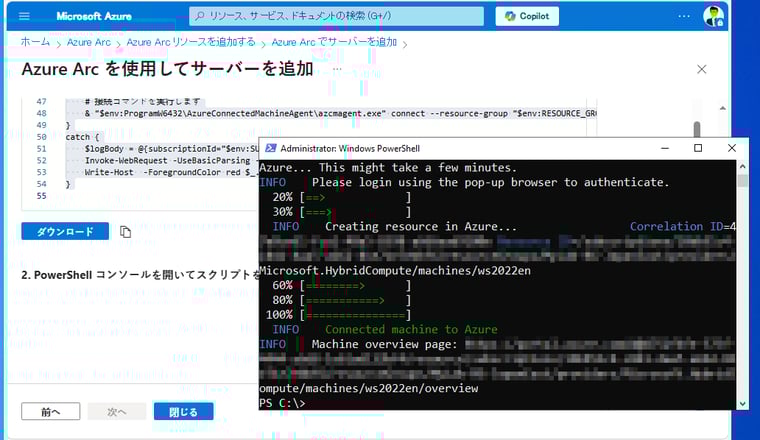Open the top bar more options ellipsis
Viewport: 760px width, 440px height.
(x=684, y=16)
